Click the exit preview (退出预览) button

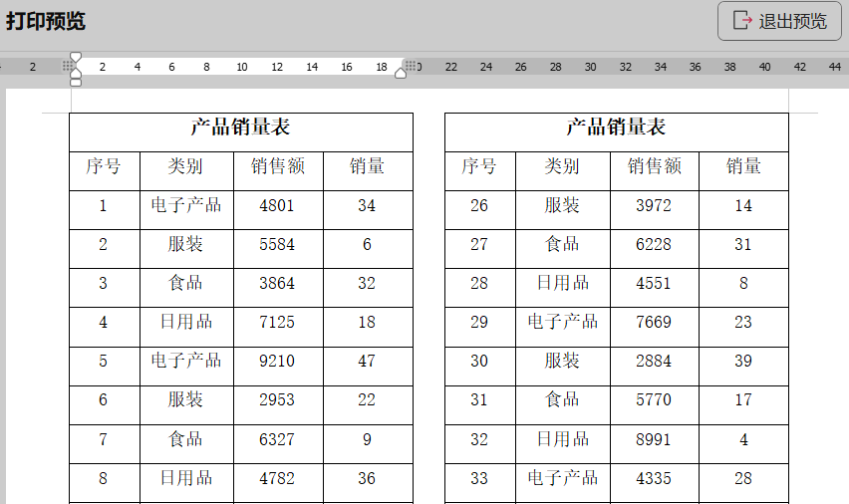[x=779, y=21]
